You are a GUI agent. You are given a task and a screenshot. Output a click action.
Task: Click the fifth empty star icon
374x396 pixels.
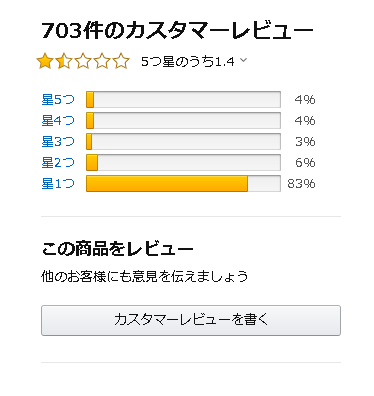(x=121, y=62)
